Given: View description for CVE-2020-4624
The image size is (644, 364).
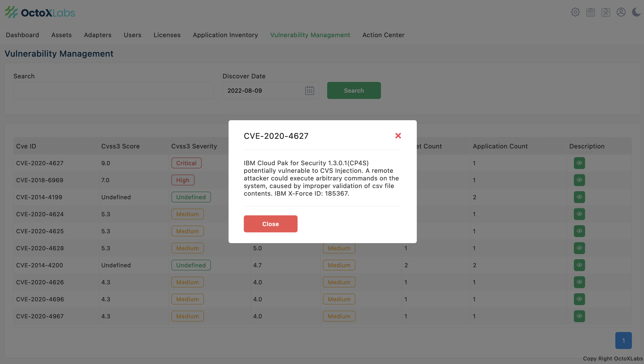Looking at the screenshot, I should [x=579, y=214].
